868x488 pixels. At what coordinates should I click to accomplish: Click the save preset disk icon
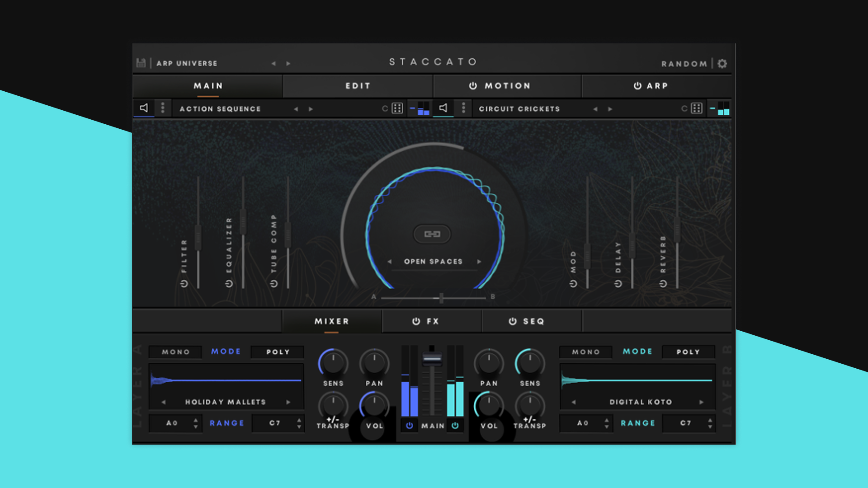142,63
